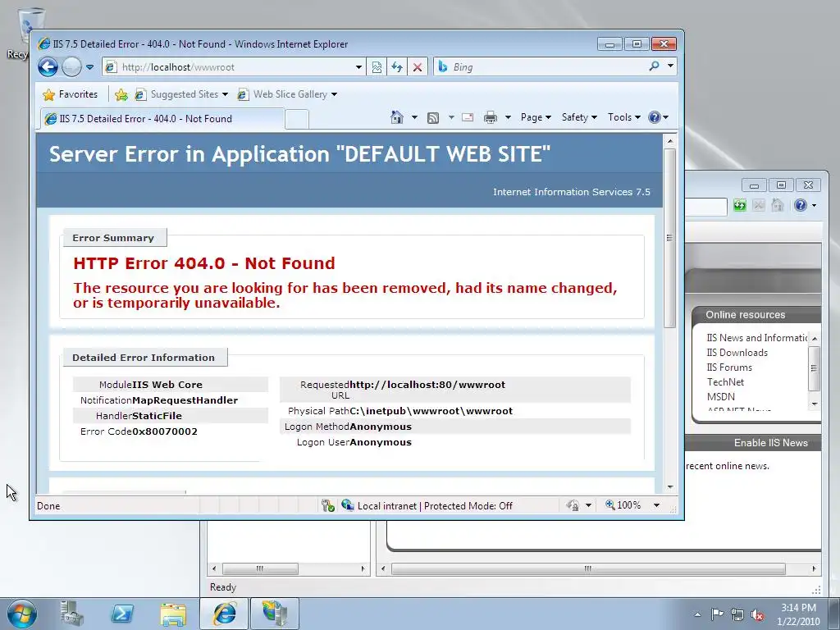Select the IIS 7.5 Detailed Error tab
The width and height of the screenshot is (840, 630).
[162, 119]
